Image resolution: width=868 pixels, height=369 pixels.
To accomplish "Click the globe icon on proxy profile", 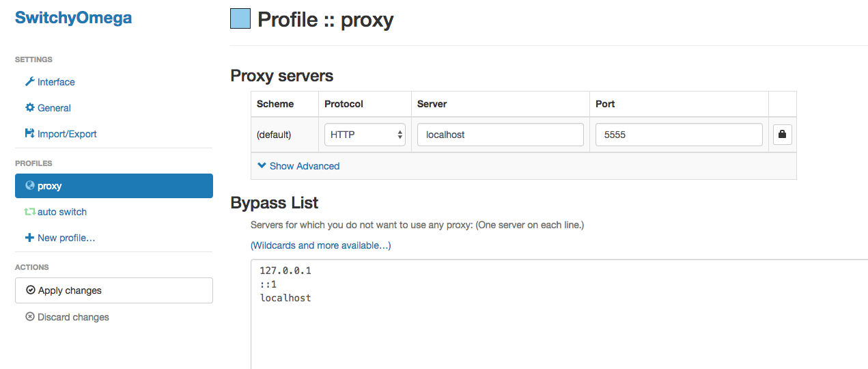I will (x=29, y=186).
